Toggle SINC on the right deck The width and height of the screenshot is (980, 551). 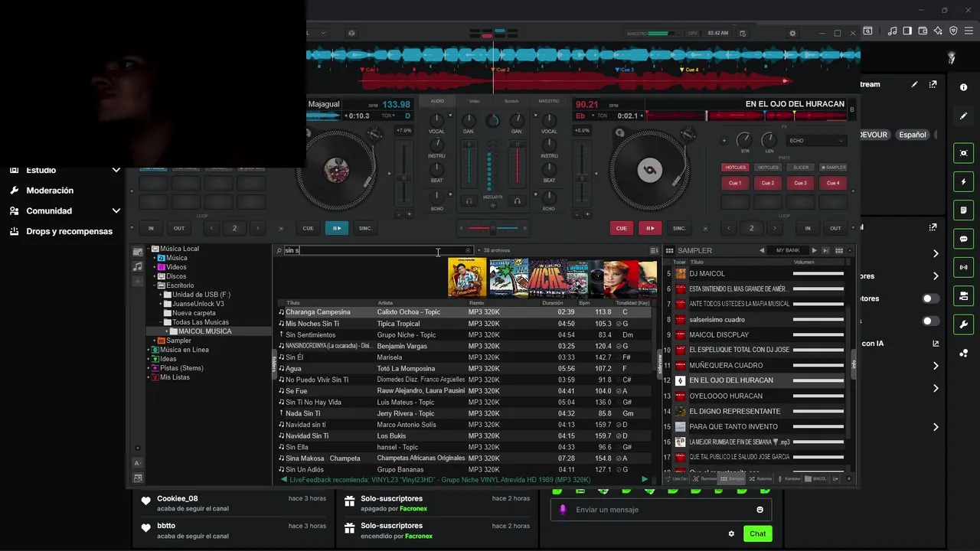pyautogui.click(x=679, y=228)
